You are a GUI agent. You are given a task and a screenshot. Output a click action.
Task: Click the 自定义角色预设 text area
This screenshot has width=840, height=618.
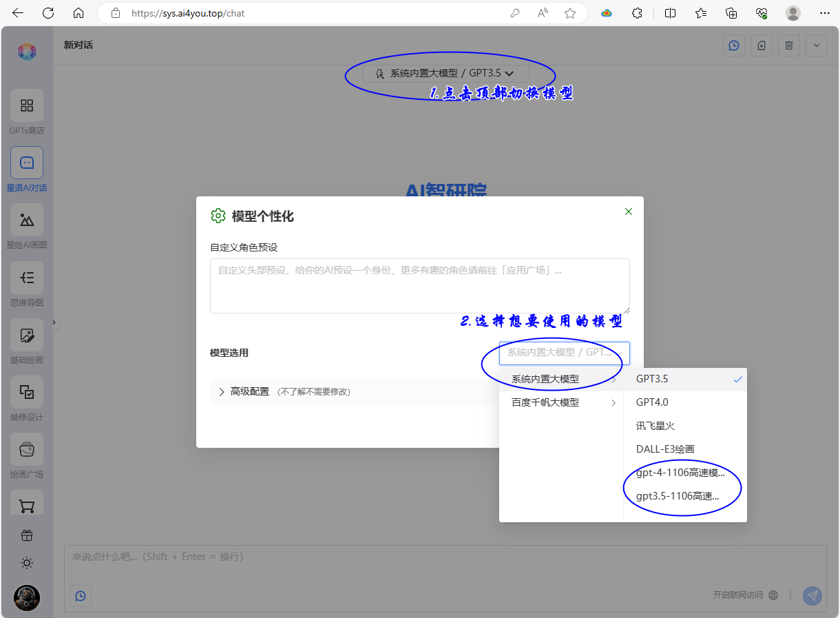tap(420, 286)
